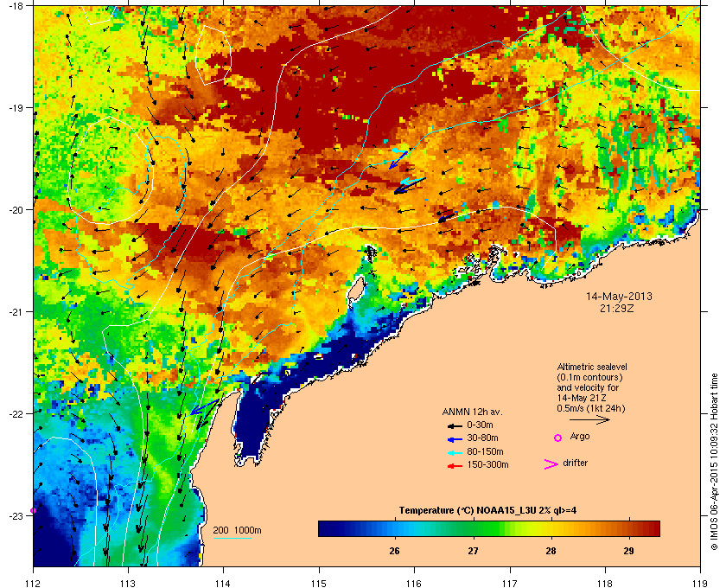Click the Temperature NOAA15_L3U colorbar title
Screen dimensions: 726x588
[487, 511]
